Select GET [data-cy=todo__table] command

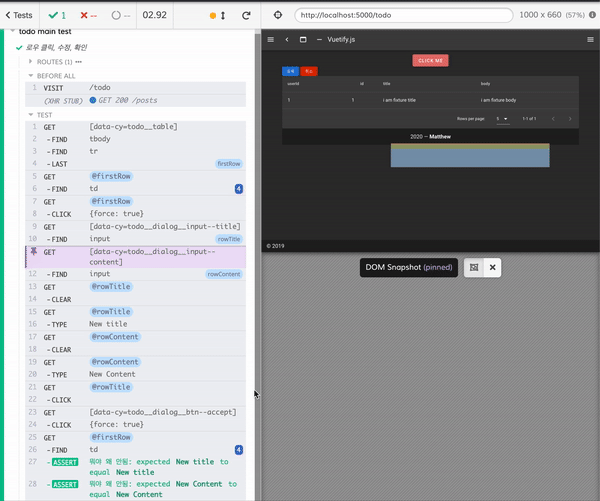pos(135,127)
